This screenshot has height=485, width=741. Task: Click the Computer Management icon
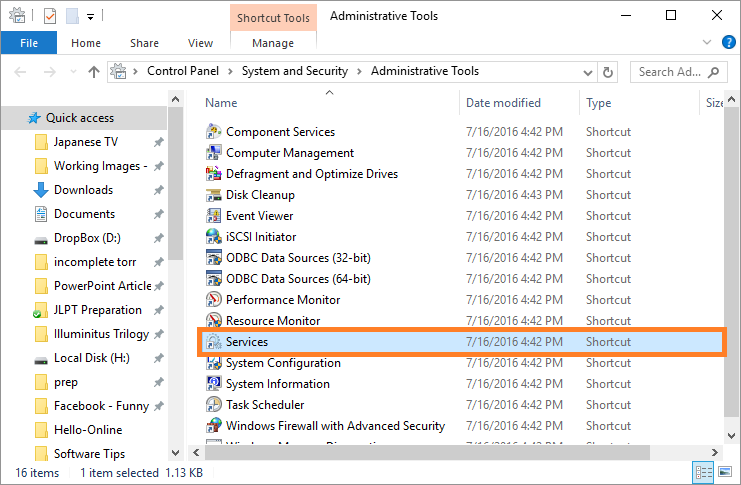point(214,153)
